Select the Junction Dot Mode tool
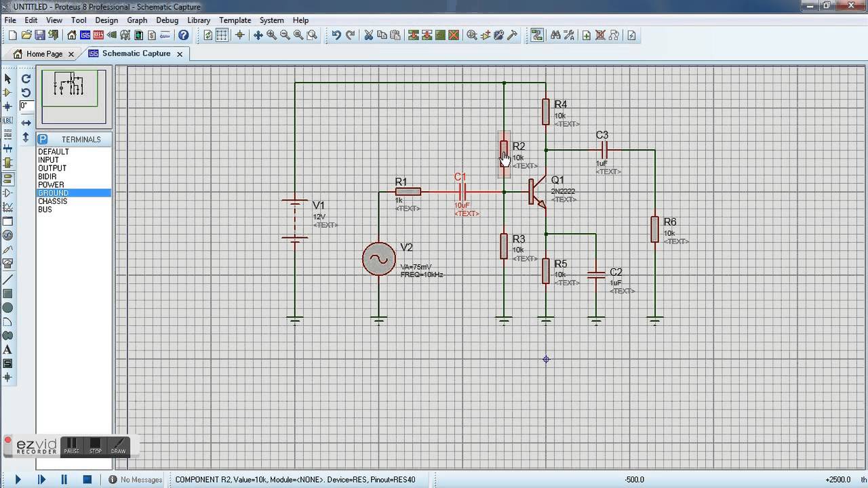Viewport: 868px width, 488px height. coord(7,106)
